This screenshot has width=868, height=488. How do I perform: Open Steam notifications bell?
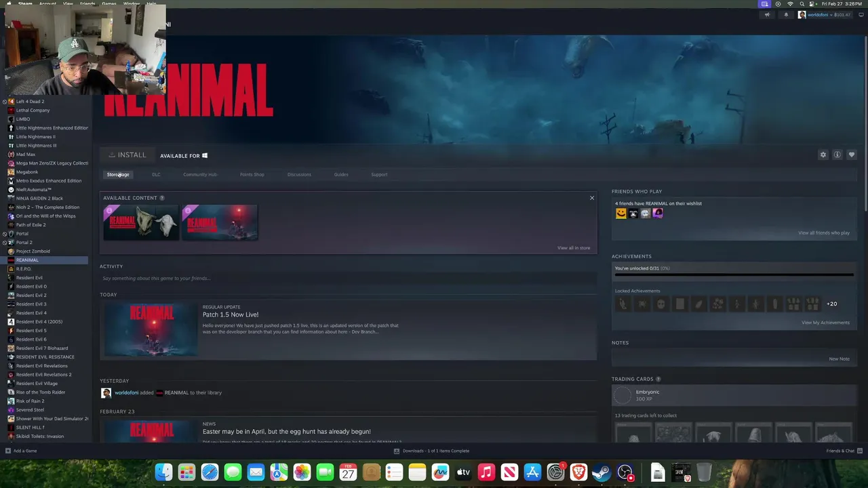[786, 15]
